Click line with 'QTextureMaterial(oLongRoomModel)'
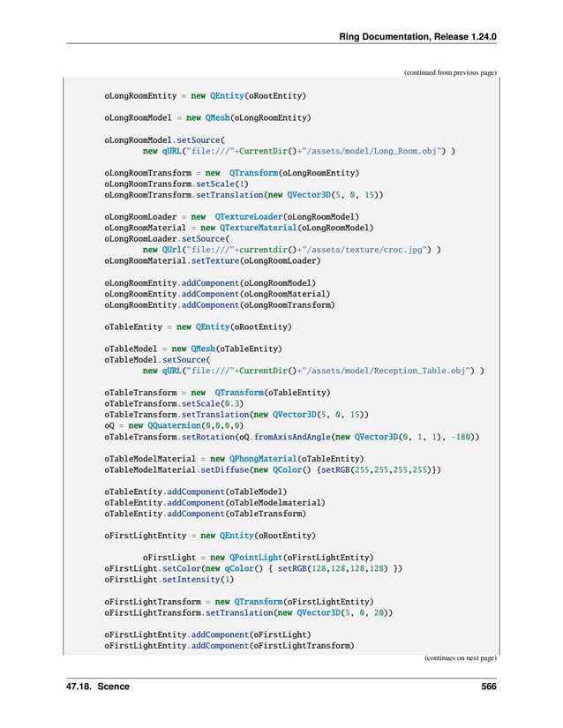This screenshot has height=728, width=563. [238, 228]
